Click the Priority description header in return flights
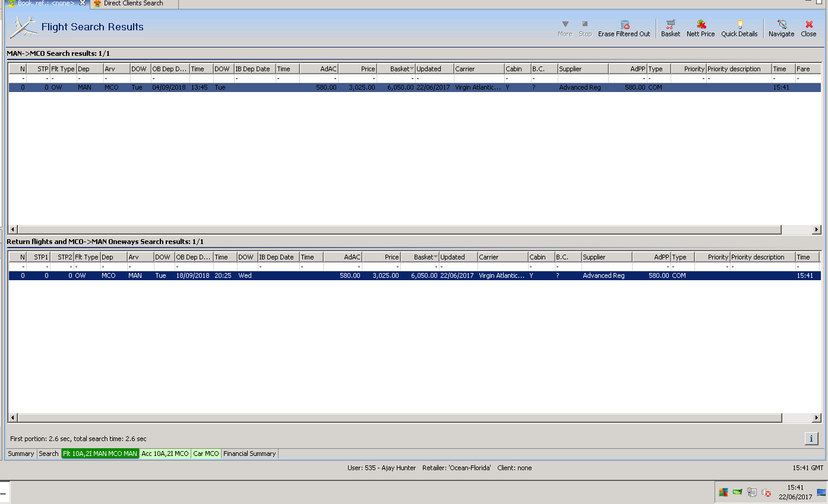 (762, 257)
